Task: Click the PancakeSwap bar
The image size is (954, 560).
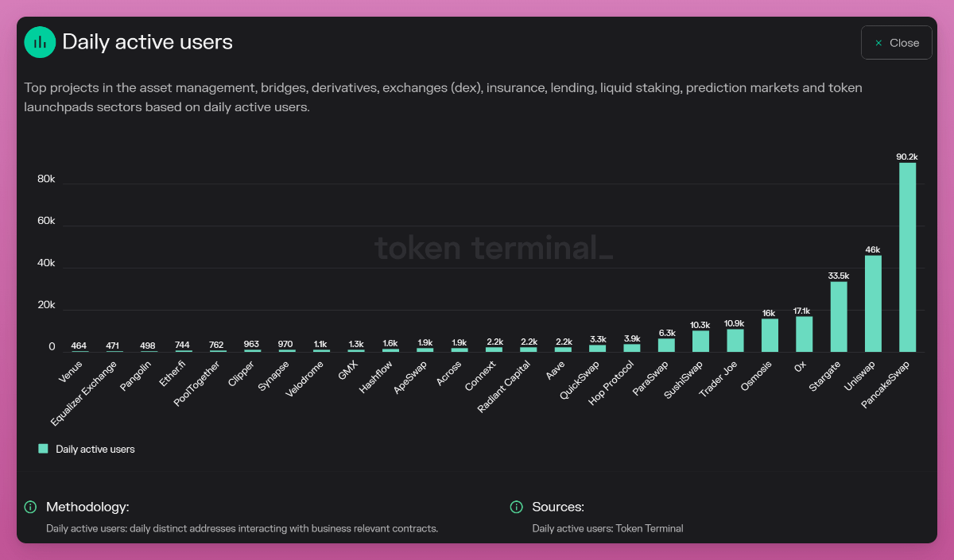Action: click(907, 257)
